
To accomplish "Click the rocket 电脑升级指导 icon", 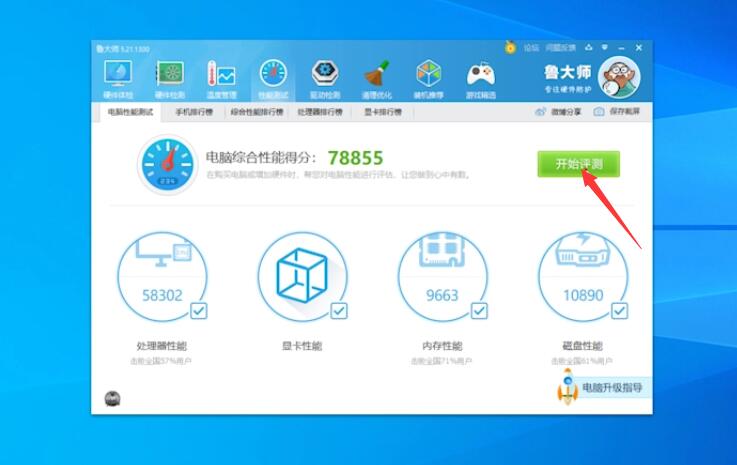I will [568, 387].
